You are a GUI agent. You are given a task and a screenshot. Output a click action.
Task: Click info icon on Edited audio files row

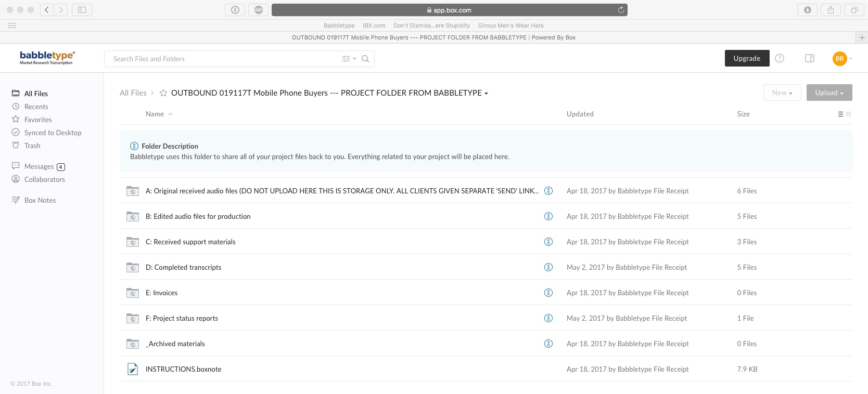point(548,216)
